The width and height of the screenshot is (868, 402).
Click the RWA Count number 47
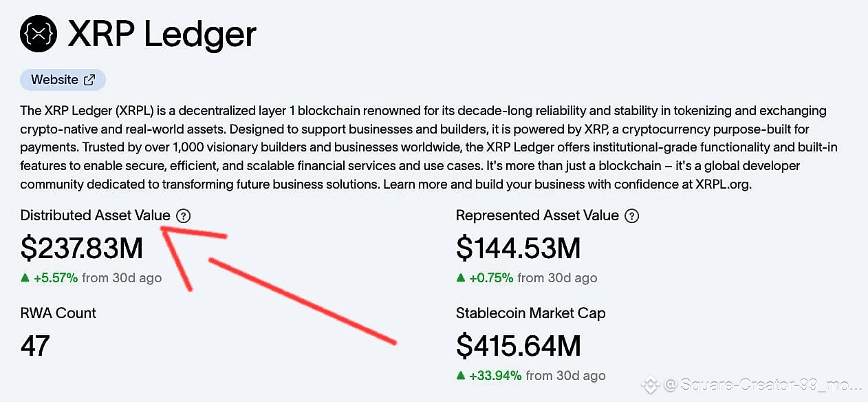(x=35, y=346)
